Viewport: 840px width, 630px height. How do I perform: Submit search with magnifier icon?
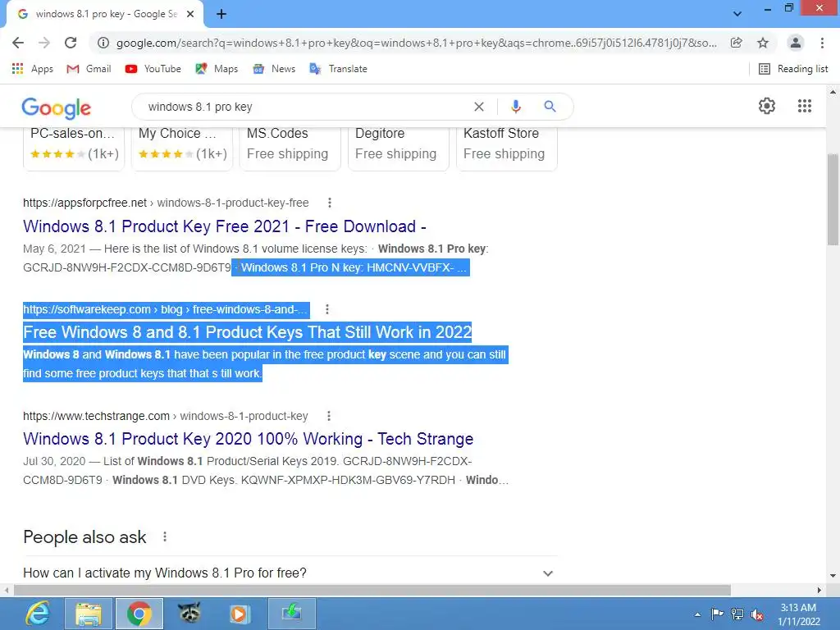(x=550, y=107)
